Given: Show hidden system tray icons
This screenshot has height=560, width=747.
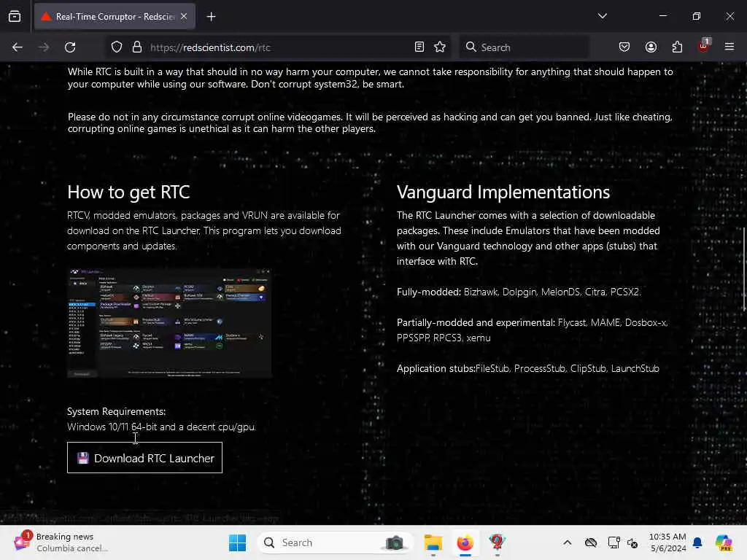Looking at the screenshot, I should click(567, 542).
